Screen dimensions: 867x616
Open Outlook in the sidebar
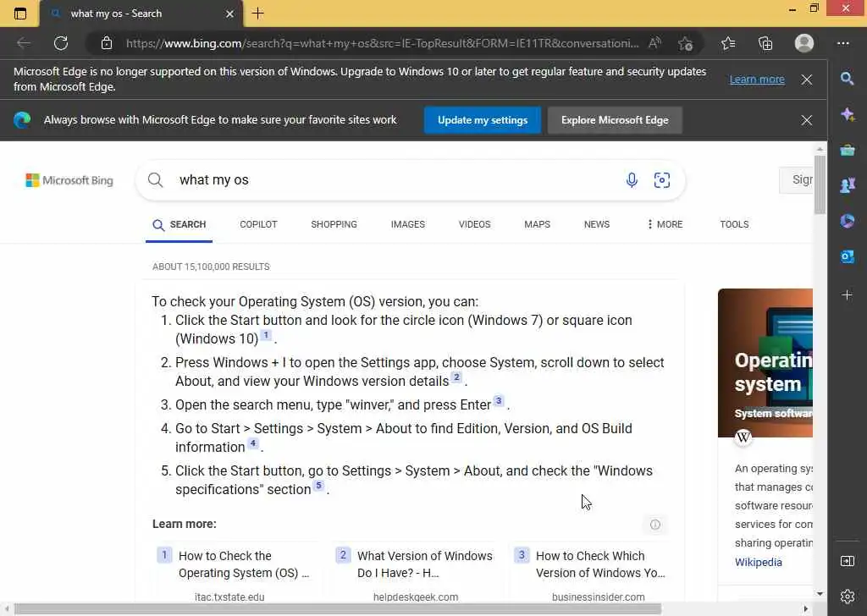[847, 256]
